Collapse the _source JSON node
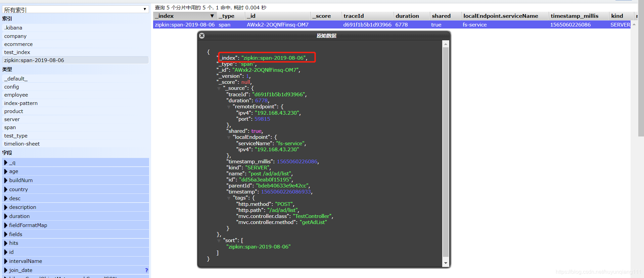 coord(219,89)
